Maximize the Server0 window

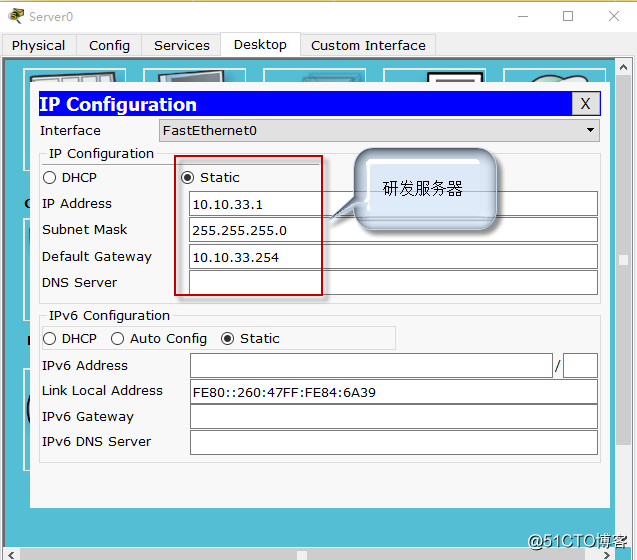568,16
